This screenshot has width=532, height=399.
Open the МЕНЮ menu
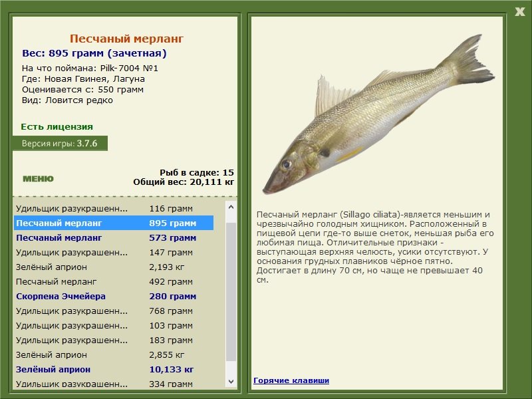[x=38, y=179]
